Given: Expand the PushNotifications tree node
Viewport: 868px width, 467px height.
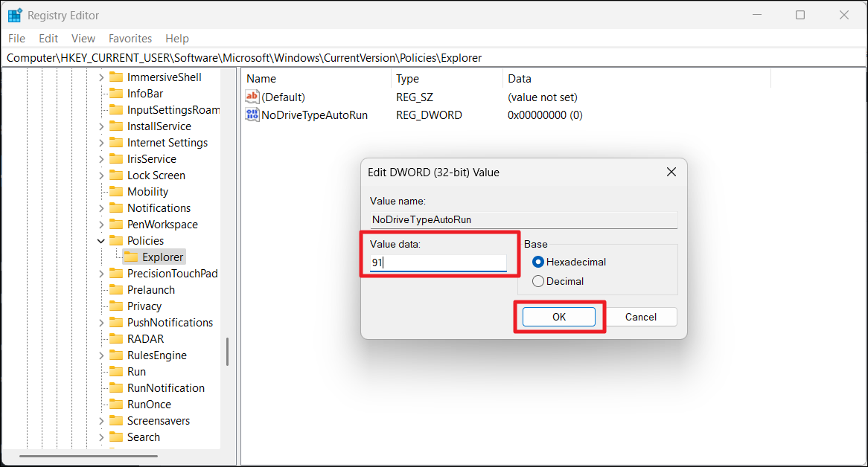Looking at the screenshot, I should click(x=101, y=323).
